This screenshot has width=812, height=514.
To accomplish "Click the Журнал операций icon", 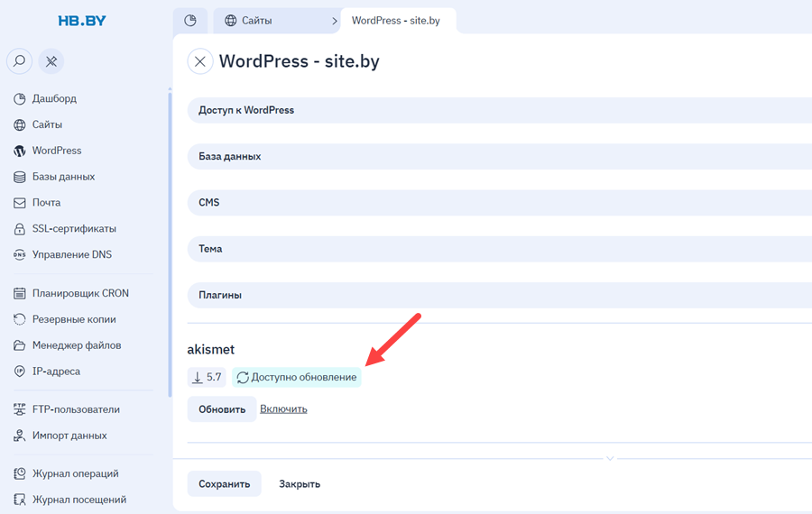I will click(x=20, y=473).
